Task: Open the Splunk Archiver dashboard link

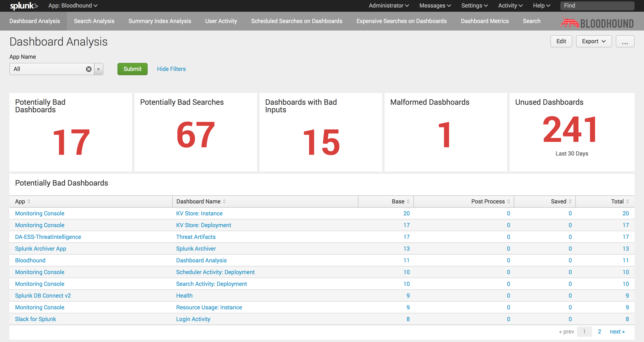Action: pos(196,249)
